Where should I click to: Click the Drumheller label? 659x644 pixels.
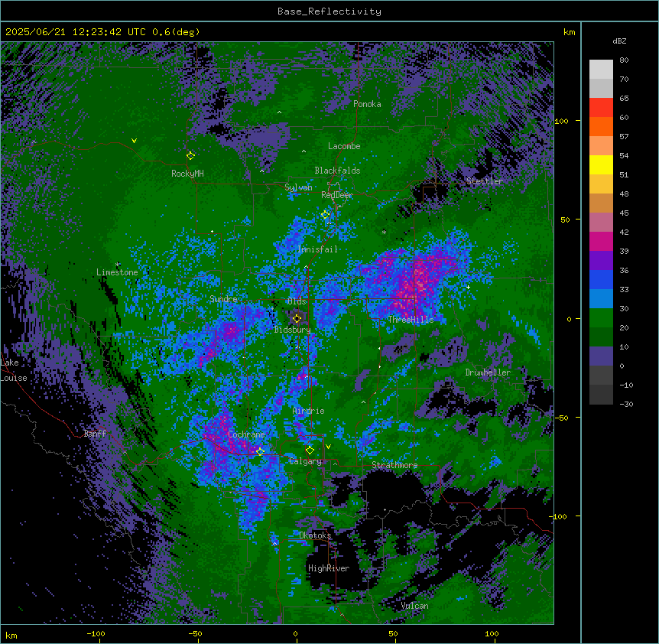click(488, 372)
